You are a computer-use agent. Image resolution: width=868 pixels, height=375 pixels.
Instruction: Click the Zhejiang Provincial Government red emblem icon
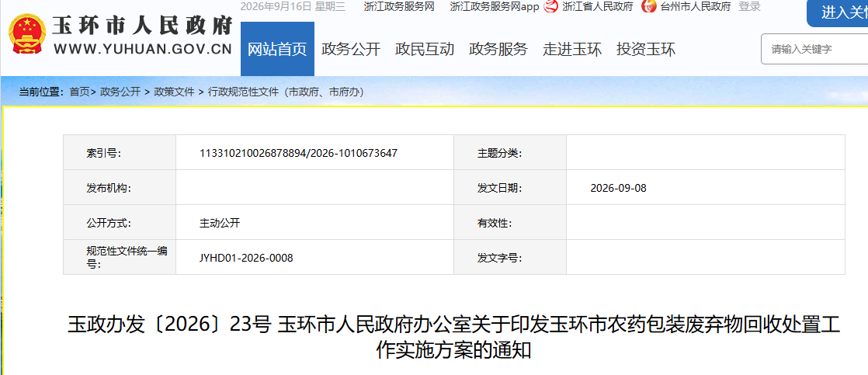point(550,7)
